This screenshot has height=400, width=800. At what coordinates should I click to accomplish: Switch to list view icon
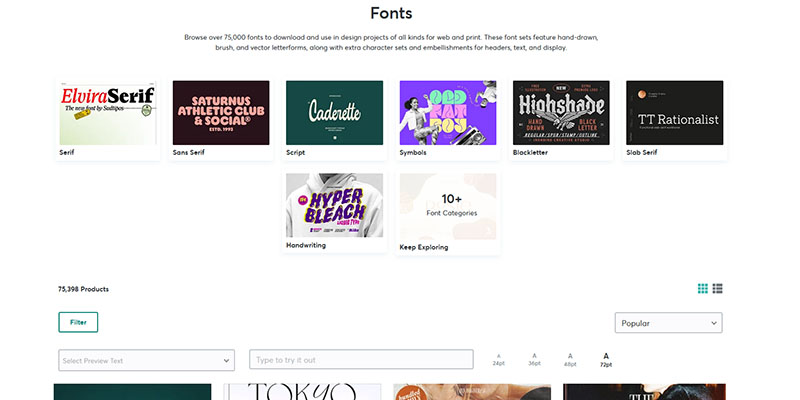point(717,289)
